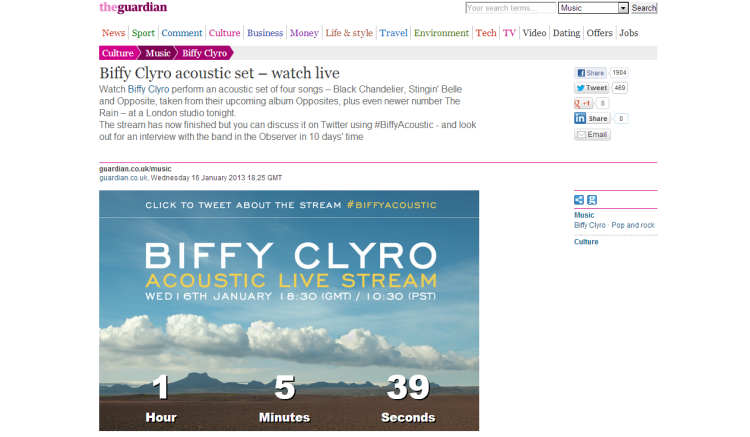Click the article headline

(x=220, y=73)
